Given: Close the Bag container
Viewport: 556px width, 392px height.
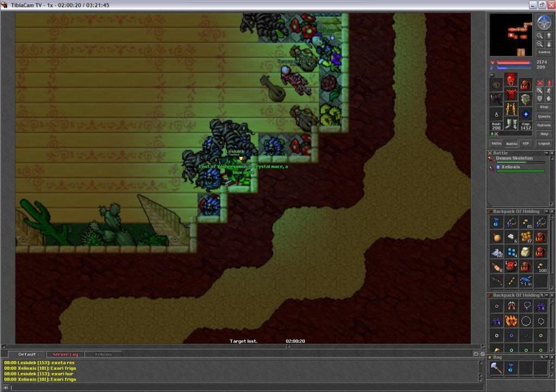Looking at the screenshot, I should click(552, 357).
